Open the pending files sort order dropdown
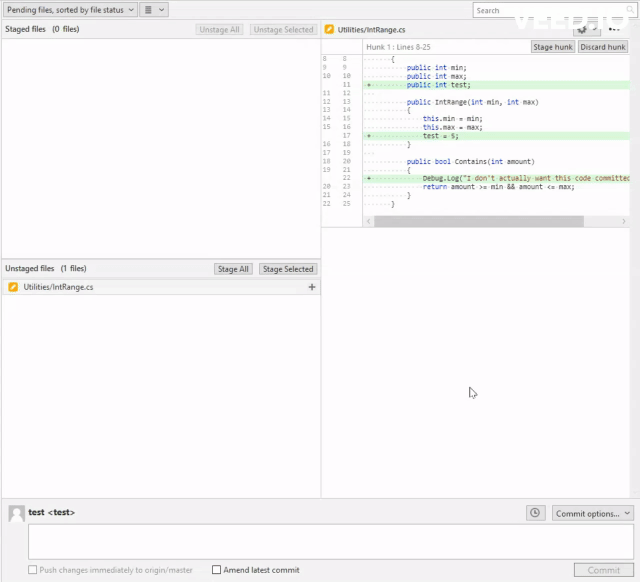 70,10
